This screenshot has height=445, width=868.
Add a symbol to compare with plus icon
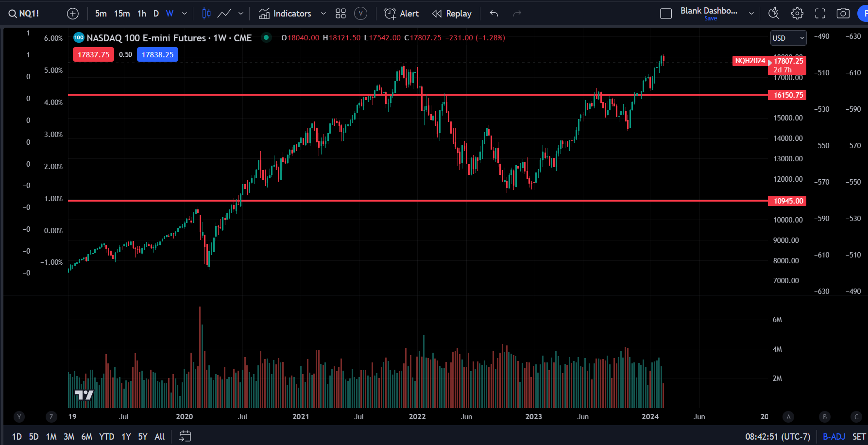pos(73,14)
